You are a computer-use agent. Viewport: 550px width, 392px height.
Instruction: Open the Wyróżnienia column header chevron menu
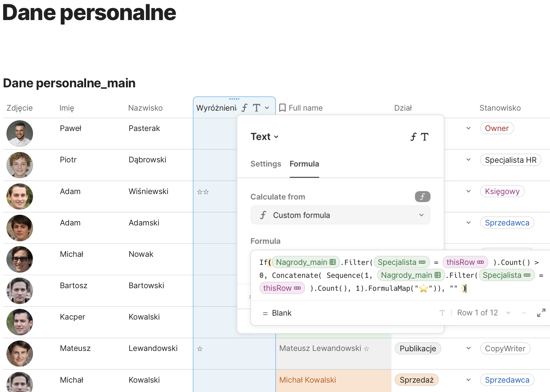coord(267,108)
